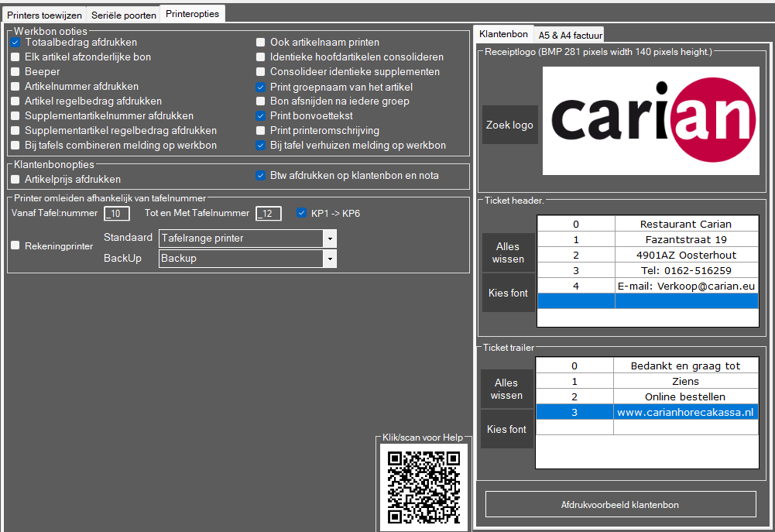Image resolution: width=775 pixels, height=532 pixels.
Task: Check the Rekeningprinter checkbox
Action: coord(15,245)
